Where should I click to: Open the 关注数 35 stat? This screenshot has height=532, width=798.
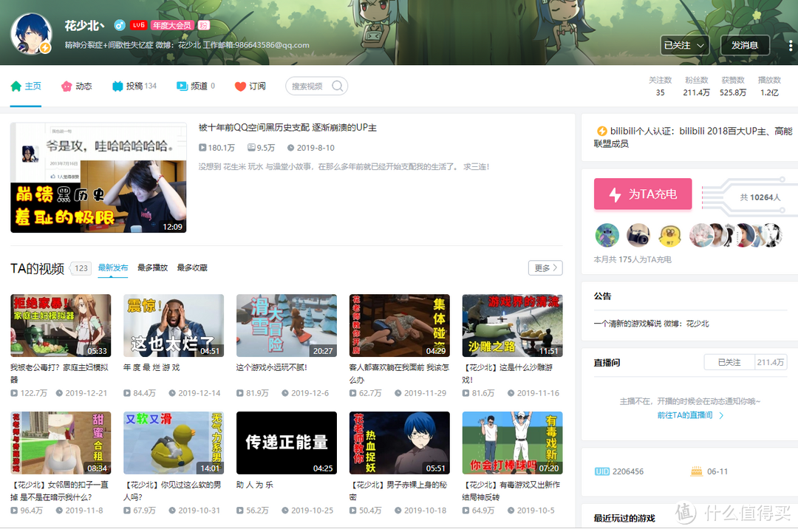pos(660,86)
